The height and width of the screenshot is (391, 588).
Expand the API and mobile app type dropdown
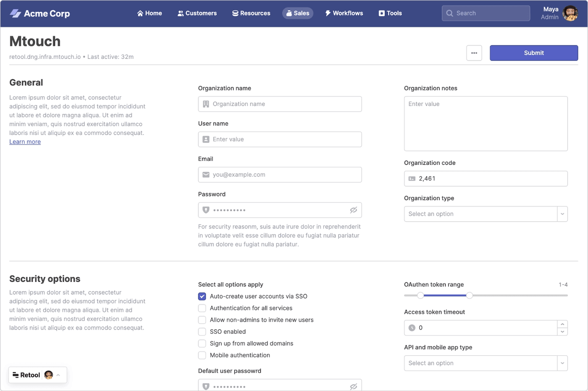(562, 363)
